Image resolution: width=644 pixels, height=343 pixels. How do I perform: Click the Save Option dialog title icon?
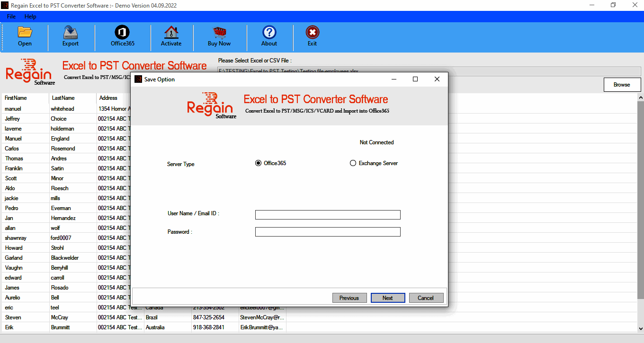click(x=138, y=79)
